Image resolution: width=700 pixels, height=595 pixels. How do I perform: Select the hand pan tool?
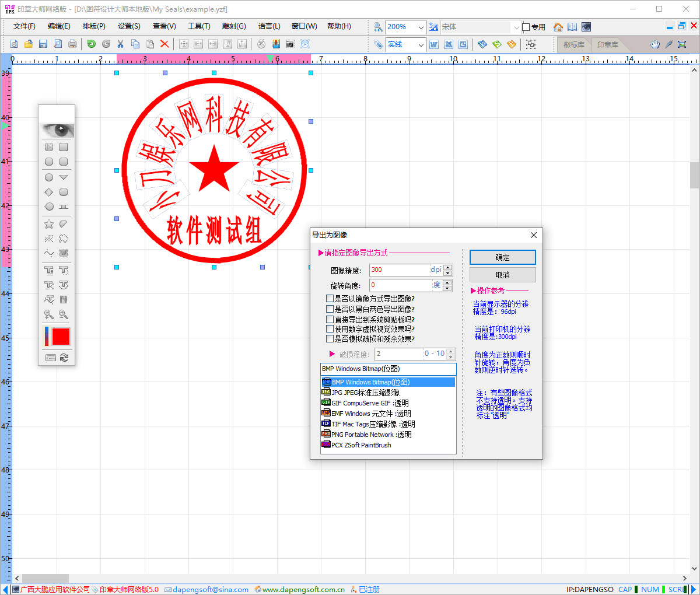655,44
